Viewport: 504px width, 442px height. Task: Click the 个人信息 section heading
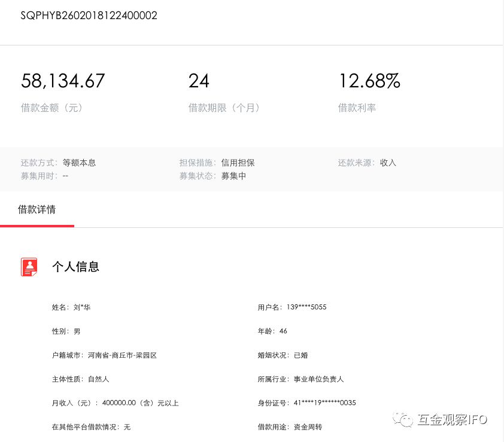click(75, 267)
